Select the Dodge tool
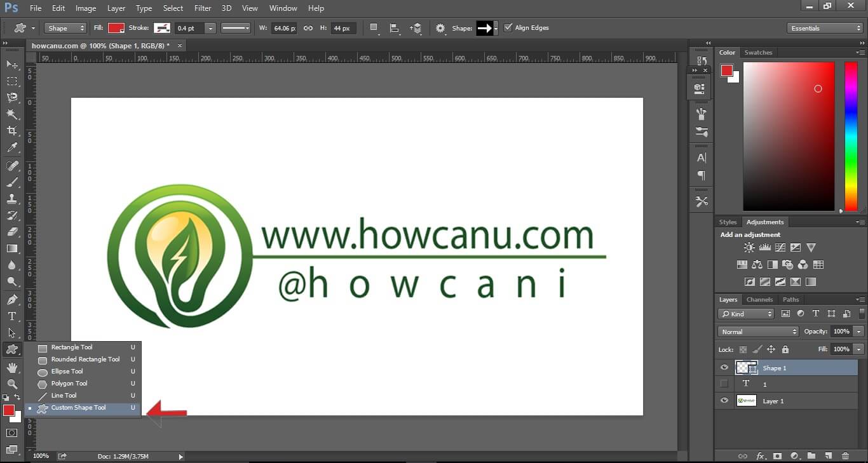The height and width of the screenshot is (463, 868). [12, 281]
